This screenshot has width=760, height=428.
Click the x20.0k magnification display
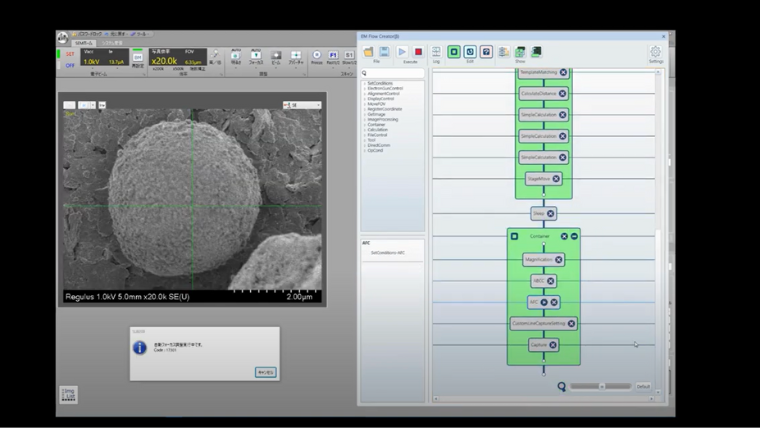pos(164,61)
